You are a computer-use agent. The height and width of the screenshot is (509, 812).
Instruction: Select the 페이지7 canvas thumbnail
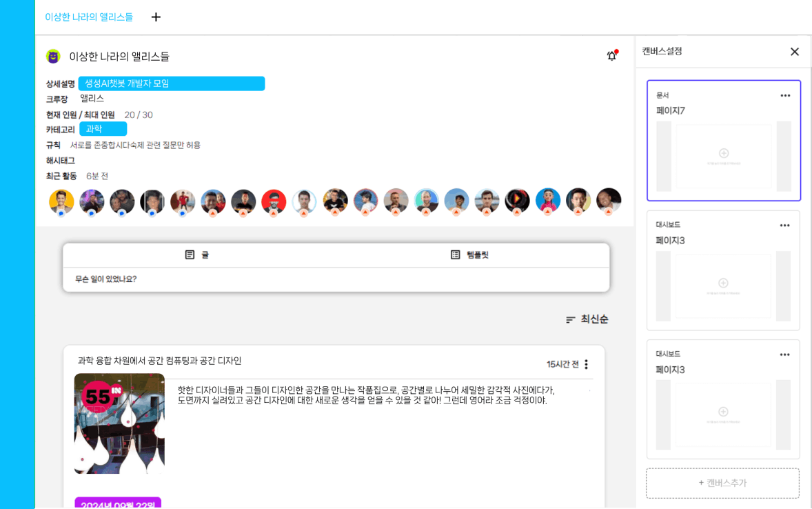point(723,157)
